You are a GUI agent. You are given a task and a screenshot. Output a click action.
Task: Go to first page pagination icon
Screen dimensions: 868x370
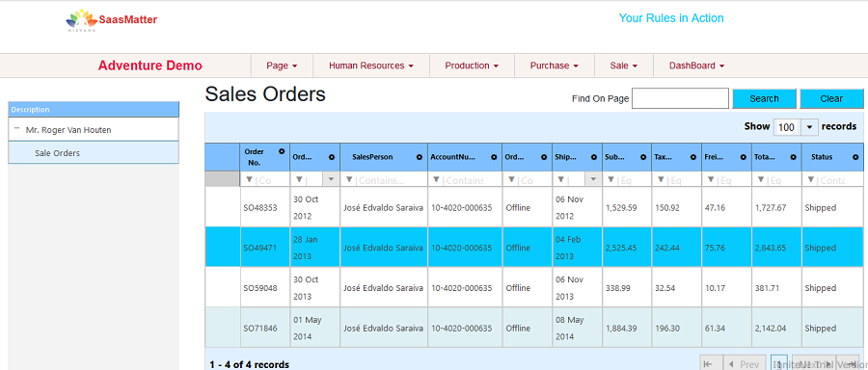click(707, 364)
